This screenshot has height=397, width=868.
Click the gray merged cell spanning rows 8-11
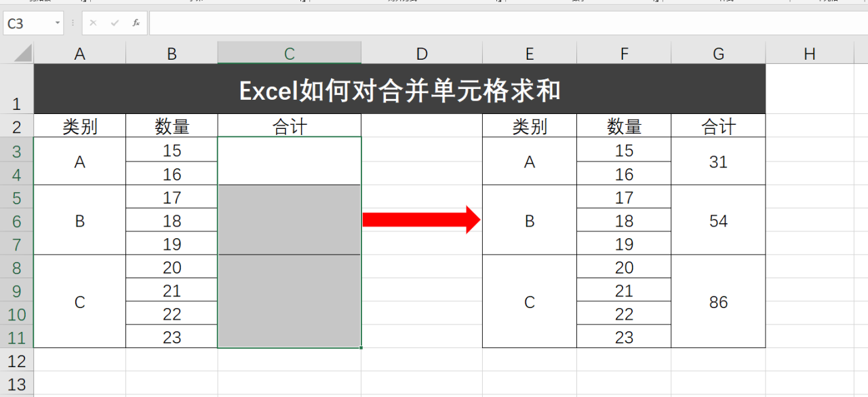point(290,302)
